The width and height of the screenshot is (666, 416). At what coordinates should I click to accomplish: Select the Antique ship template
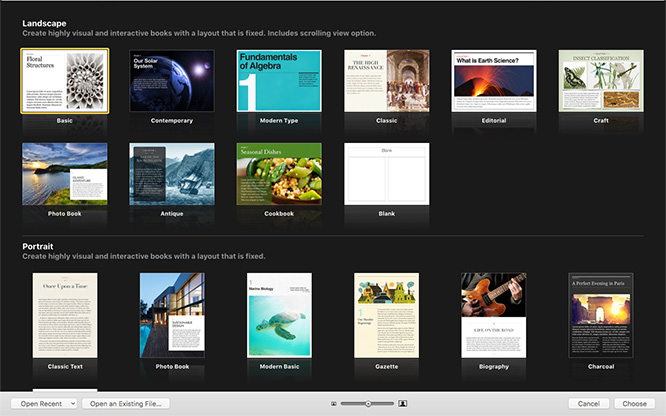(x=172, y=173)
